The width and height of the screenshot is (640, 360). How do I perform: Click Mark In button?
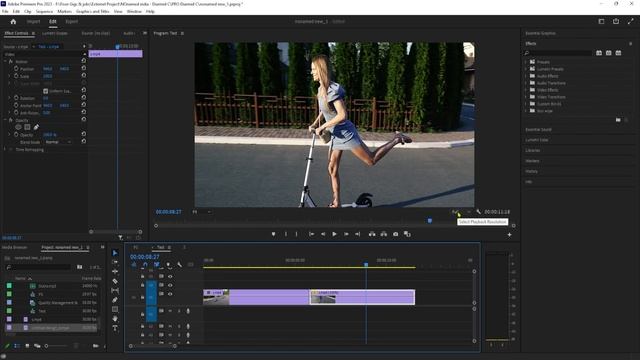[x=286, y=234]
